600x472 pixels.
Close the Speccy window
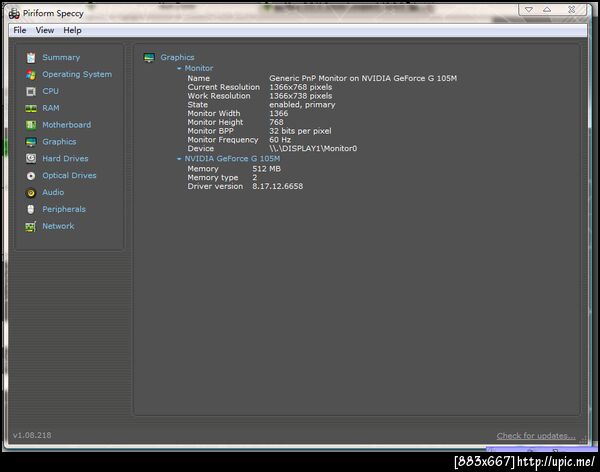[572, 10]
